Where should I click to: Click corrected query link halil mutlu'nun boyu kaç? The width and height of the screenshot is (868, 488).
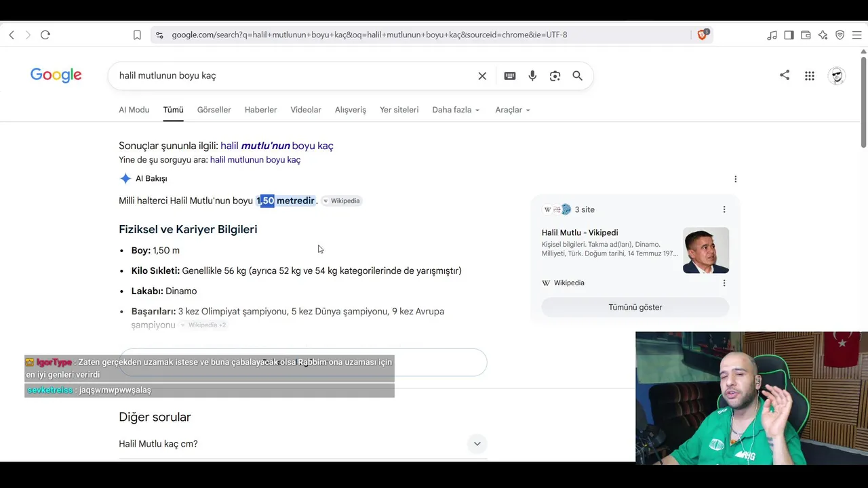tap(277, 146)
